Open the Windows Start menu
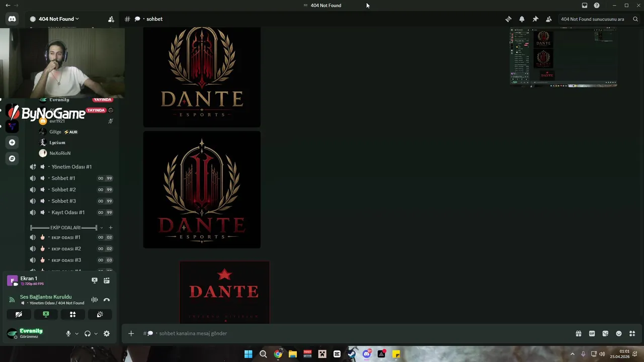644x362 pixels. point(249,354)
